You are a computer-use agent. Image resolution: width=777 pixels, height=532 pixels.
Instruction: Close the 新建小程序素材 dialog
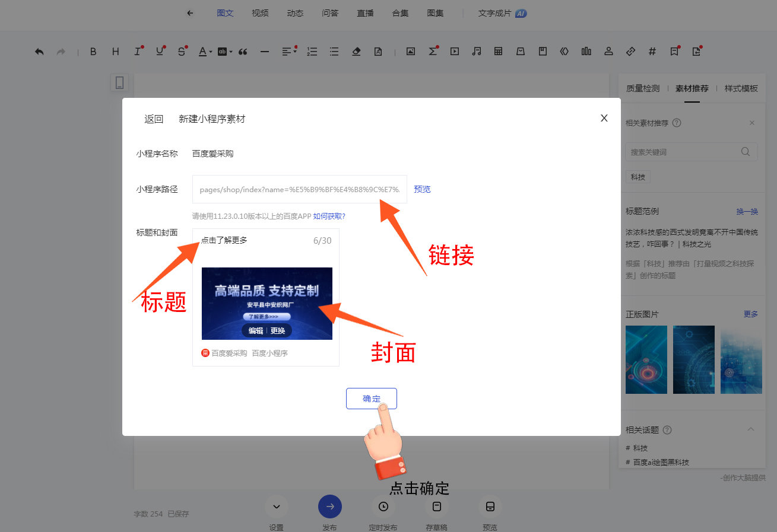coord(604,118)
